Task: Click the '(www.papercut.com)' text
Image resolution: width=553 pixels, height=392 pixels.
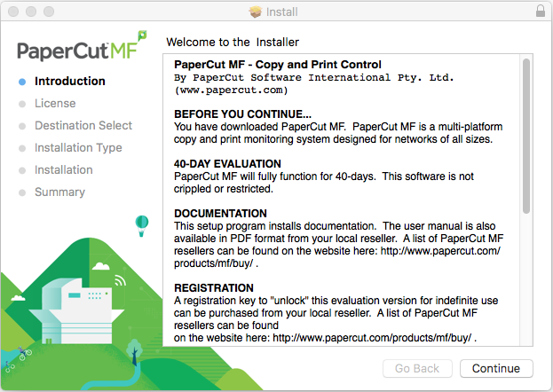Action: [x=231, y=90]
